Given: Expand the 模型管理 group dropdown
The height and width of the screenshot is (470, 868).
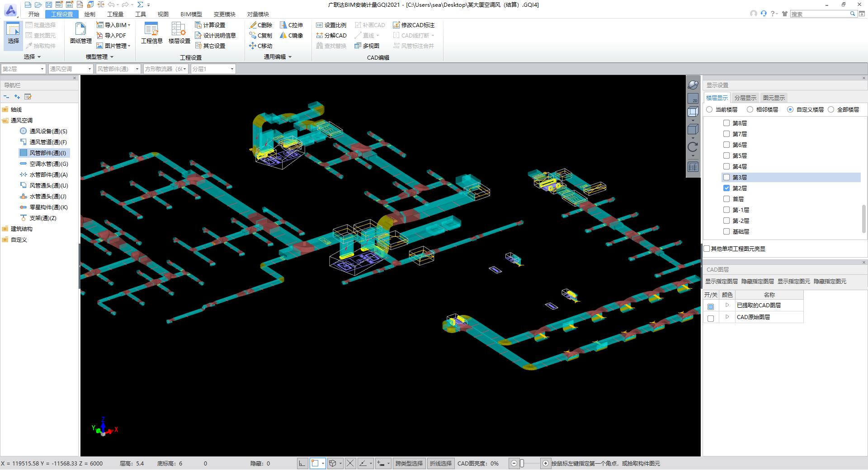Looking at the screenshot, I should 112,57.
